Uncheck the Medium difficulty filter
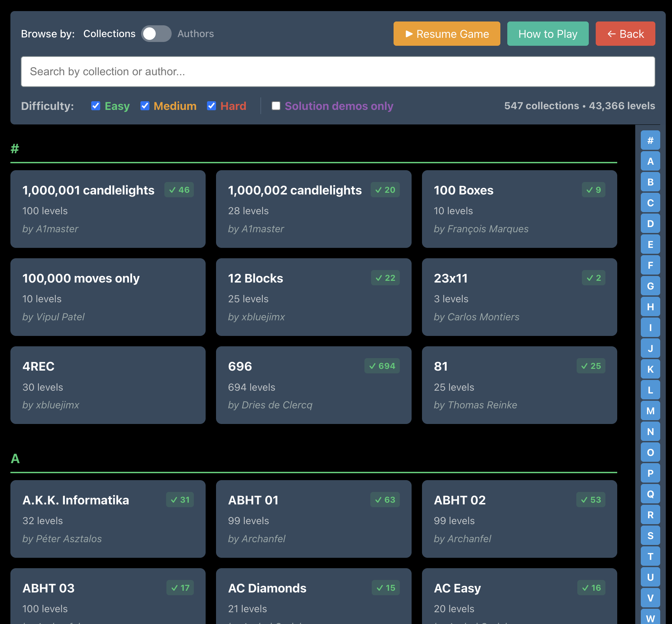The image size is (672, 624). point(145,106)
